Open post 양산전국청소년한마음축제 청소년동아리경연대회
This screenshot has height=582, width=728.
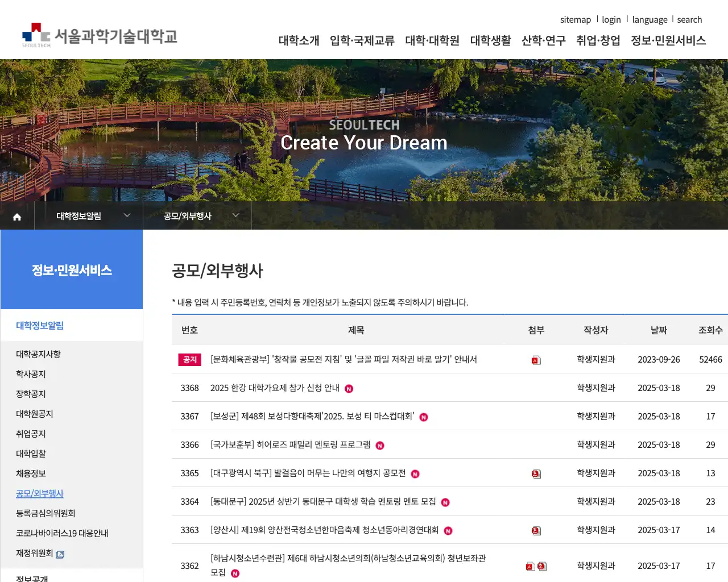tap(324, 530)
